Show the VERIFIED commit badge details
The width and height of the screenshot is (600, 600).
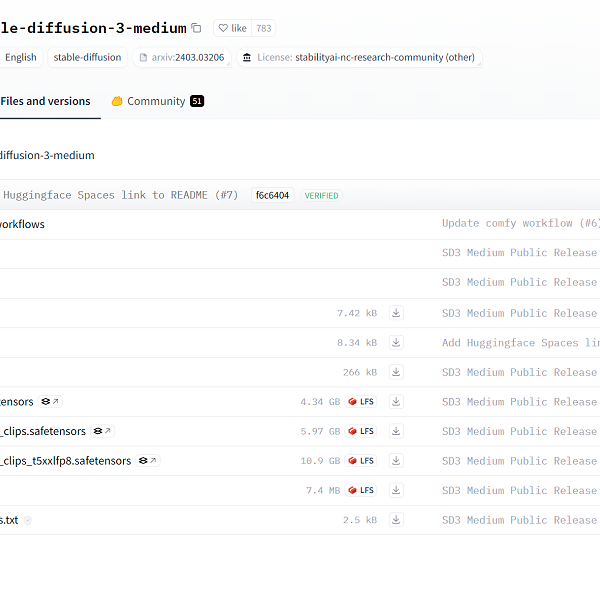pyautogui.click(x=321, y=196)
